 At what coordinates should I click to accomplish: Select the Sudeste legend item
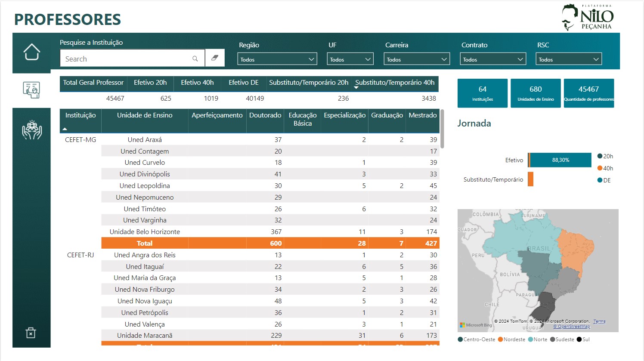tap(562, 339)
